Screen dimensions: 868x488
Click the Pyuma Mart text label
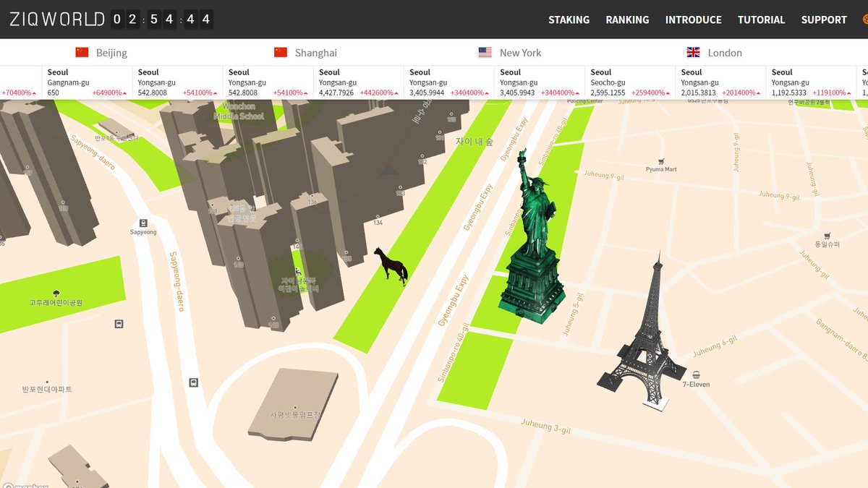click(661, 169)
